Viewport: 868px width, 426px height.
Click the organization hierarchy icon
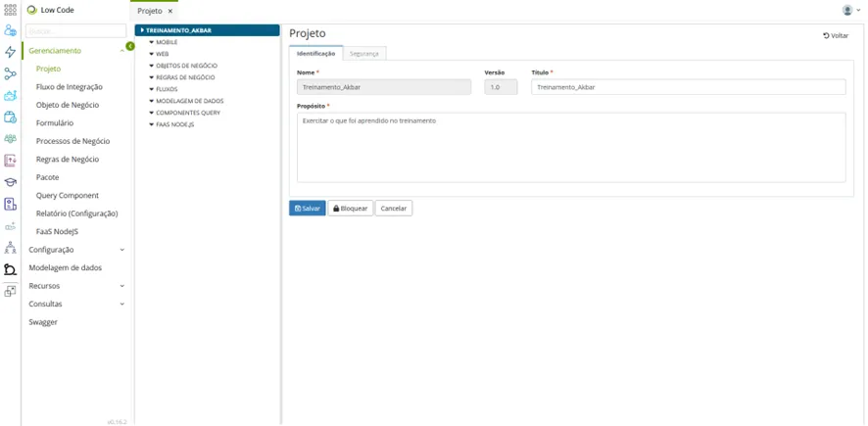tap(10, 248)
